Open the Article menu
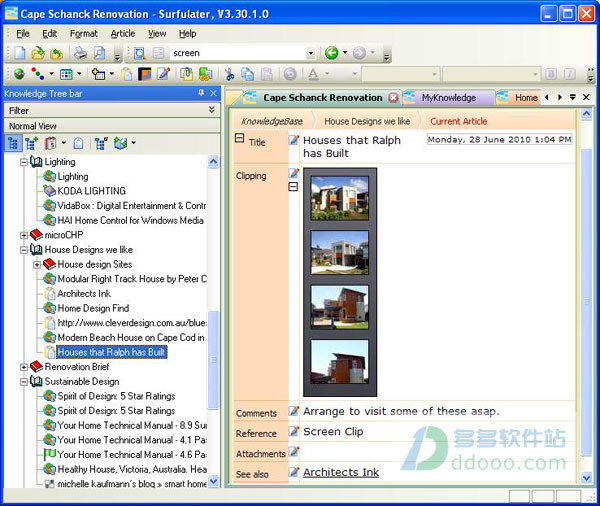 tap(123, 34)
